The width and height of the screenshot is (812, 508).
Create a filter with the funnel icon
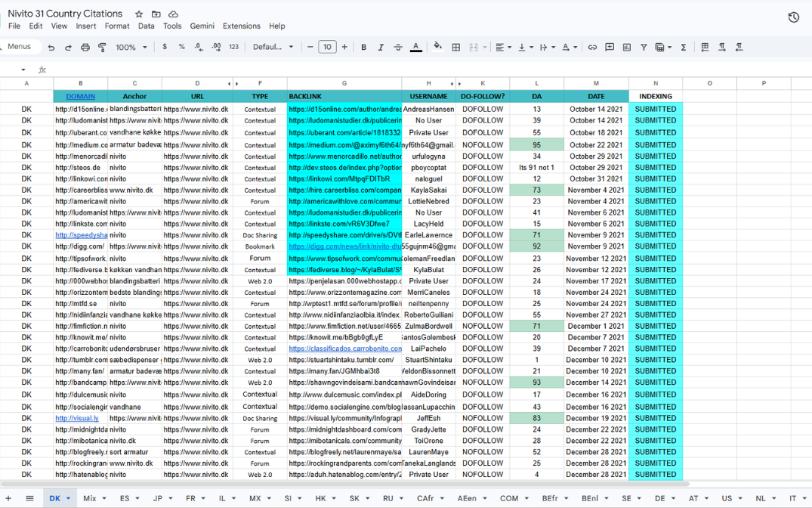coord(644,47)
